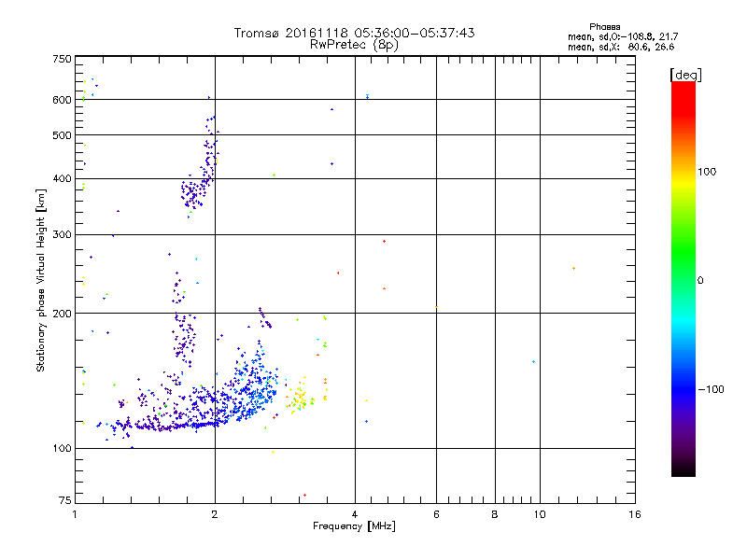Click the colorbar tick label "100"
This screenshot has width=747, height=560.
[707, 172]
